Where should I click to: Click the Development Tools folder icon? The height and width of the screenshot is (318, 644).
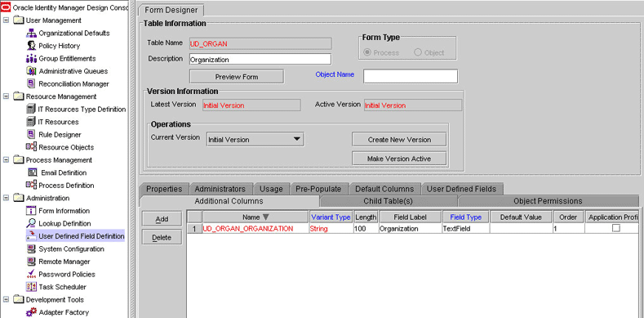19,299
